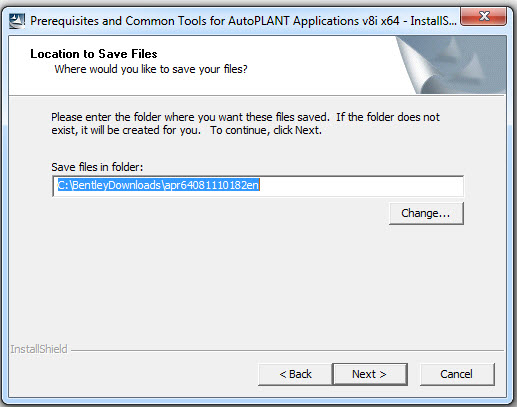Image resolution: width=517 pixels, height=407 pixels.
Task: Click the highlighted BentleyDownloads part of the path
Action: [116, 185]
